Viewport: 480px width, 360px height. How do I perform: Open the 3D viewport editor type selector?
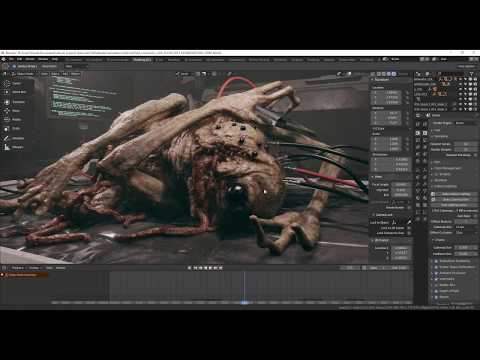pyautogui.click(x=5, y=74)
